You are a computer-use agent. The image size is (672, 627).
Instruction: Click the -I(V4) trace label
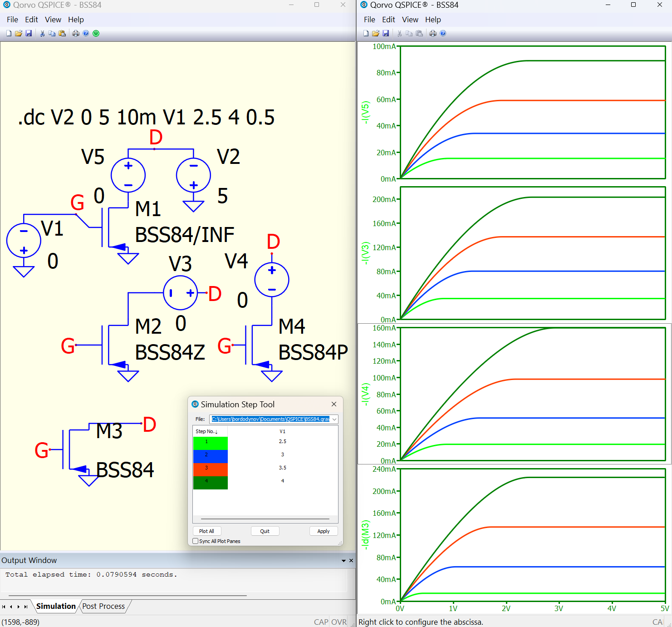click(x=366, y=394)
